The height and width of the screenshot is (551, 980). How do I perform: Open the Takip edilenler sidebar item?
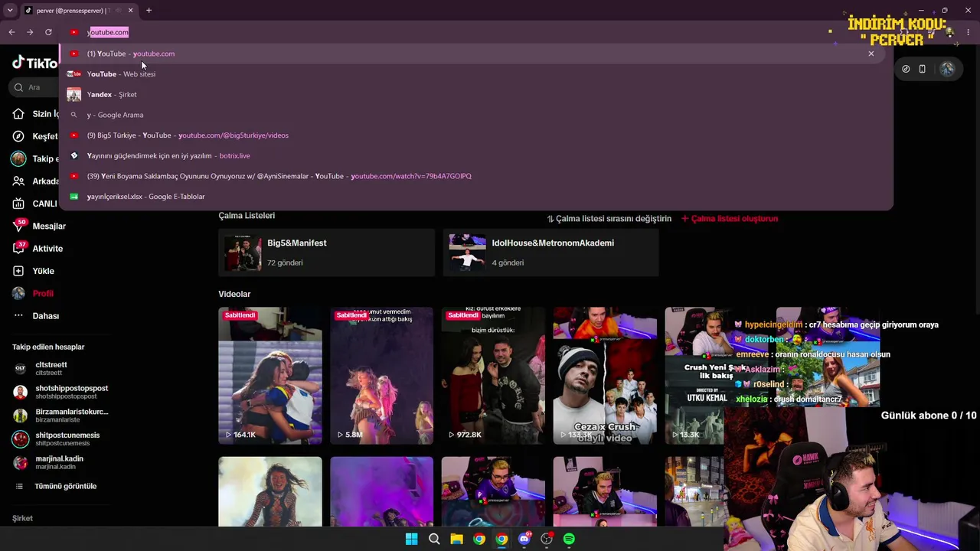35,158
